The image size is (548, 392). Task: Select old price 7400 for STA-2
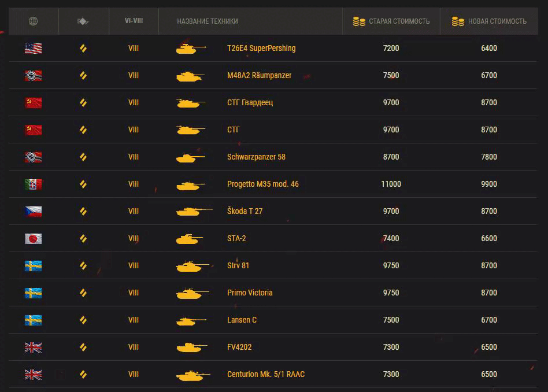(391, 238)
